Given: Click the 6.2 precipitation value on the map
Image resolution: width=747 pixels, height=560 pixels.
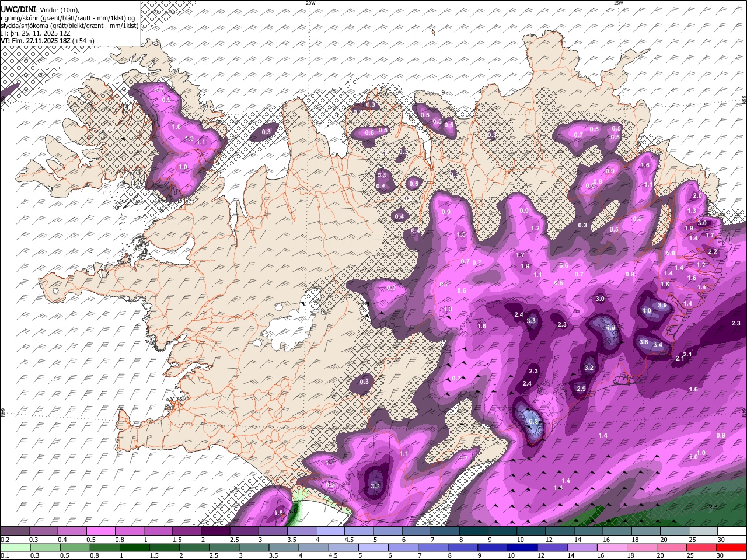Looking at the screenshot, I should pyautogui.click(x=533, y=421).
